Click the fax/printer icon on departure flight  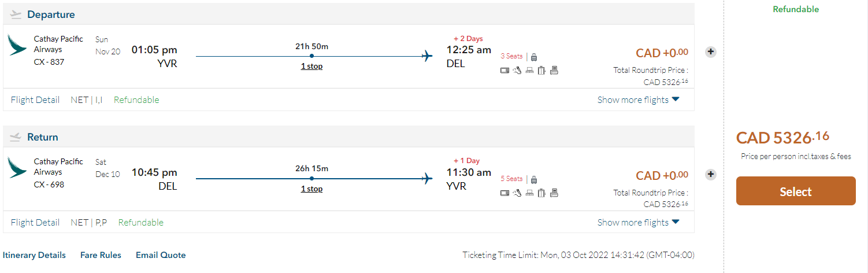[x=554, y=71]
